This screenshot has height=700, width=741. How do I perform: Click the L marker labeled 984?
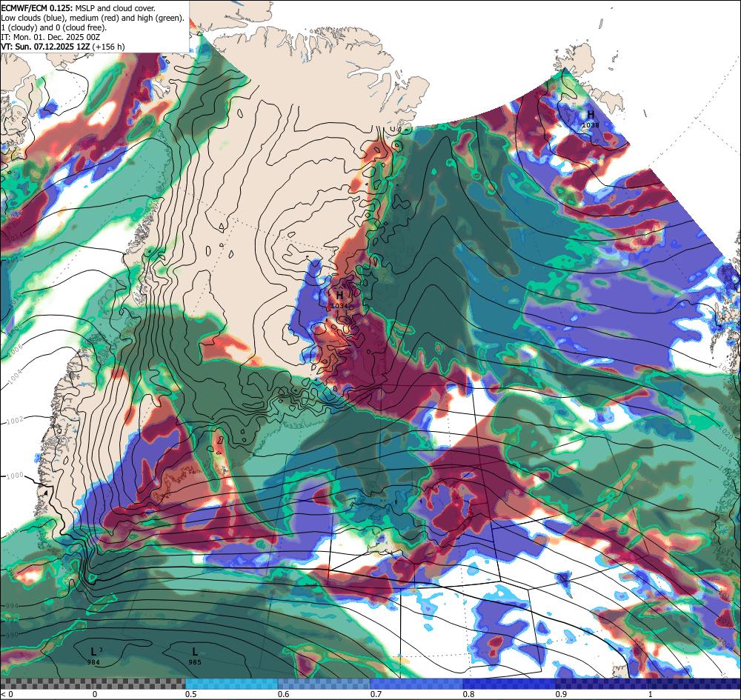point(93,653)
